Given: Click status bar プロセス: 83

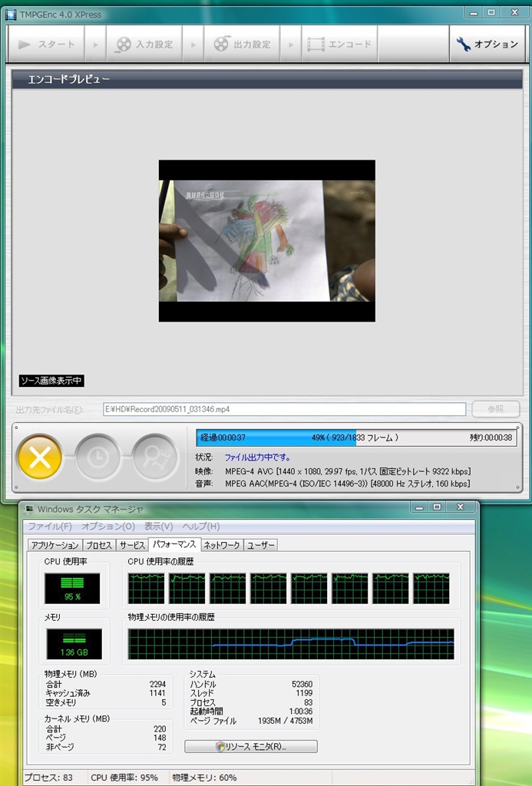Looking at the screenshot, I should [x=48, y=778].
